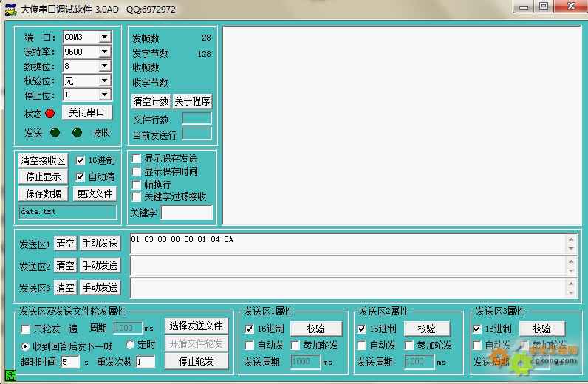The image size is (588, 384).
Task: Close the serial debug window
Action: (x=571, y=6)
